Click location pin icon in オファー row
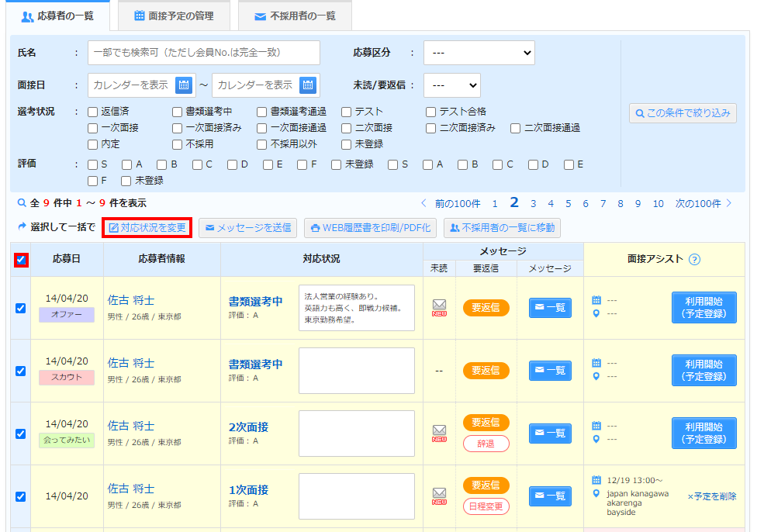Screen dimensions: 757x532 (x=596, y=313)
